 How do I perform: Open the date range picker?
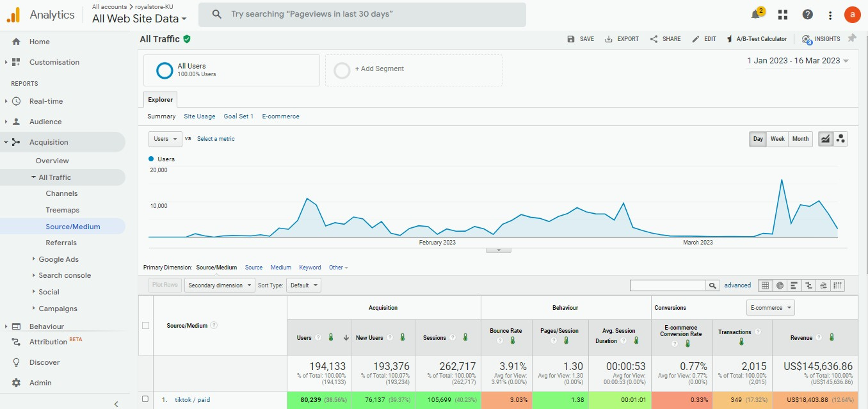[x=798, y=61]
